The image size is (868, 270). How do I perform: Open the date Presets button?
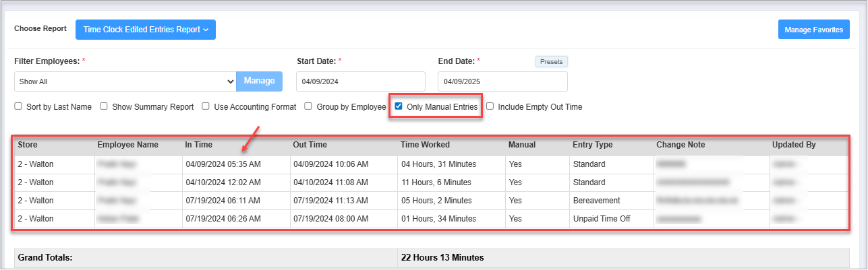point(552,62)
